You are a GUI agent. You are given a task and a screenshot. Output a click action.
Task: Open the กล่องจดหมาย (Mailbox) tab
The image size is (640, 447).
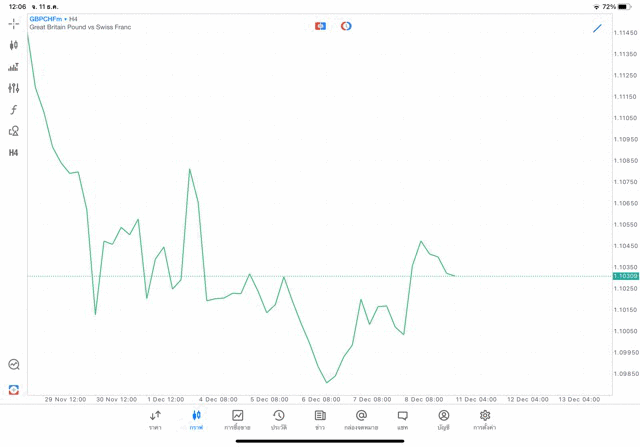coord(361,420)
